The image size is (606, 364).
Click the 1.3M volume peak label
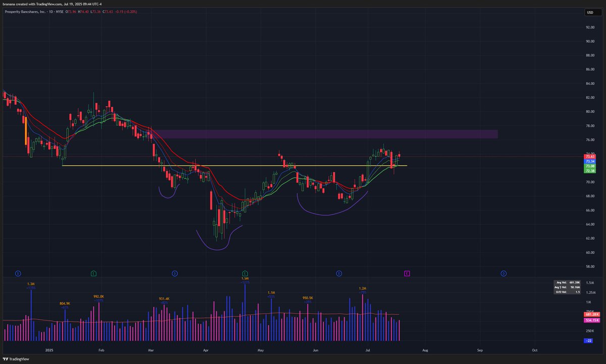click(x=31, y=284)
